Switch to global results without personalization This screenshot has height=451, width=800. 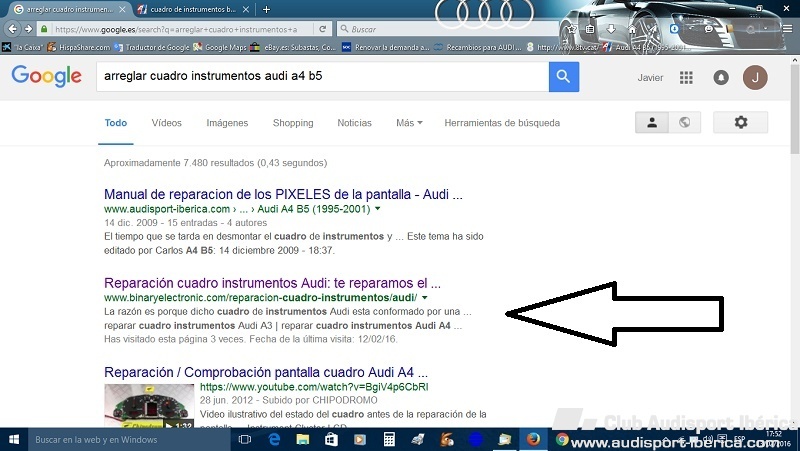[x=683, y=123]
